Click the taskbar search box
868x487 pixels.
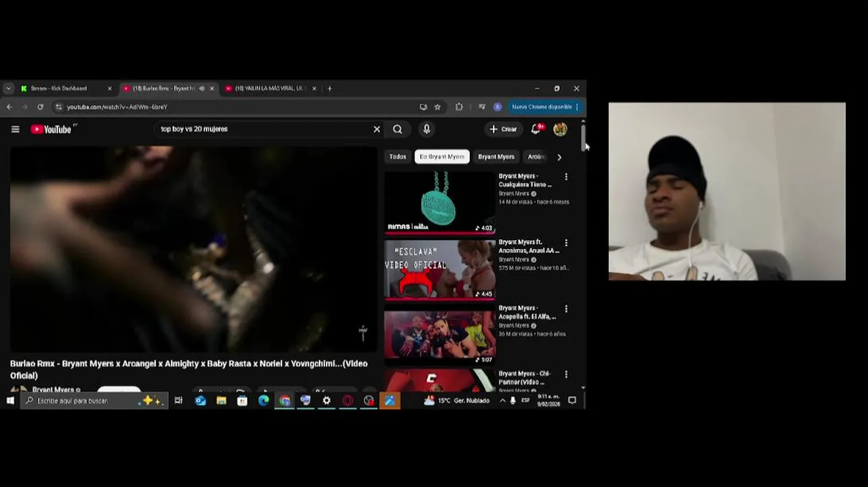point(95,400)
